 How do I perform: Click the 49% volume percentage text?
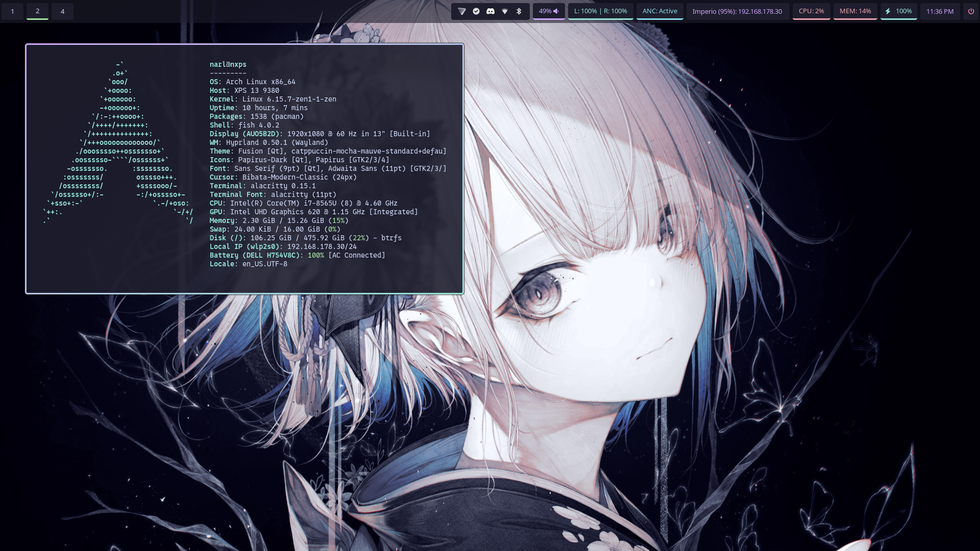tap(545, 11)
